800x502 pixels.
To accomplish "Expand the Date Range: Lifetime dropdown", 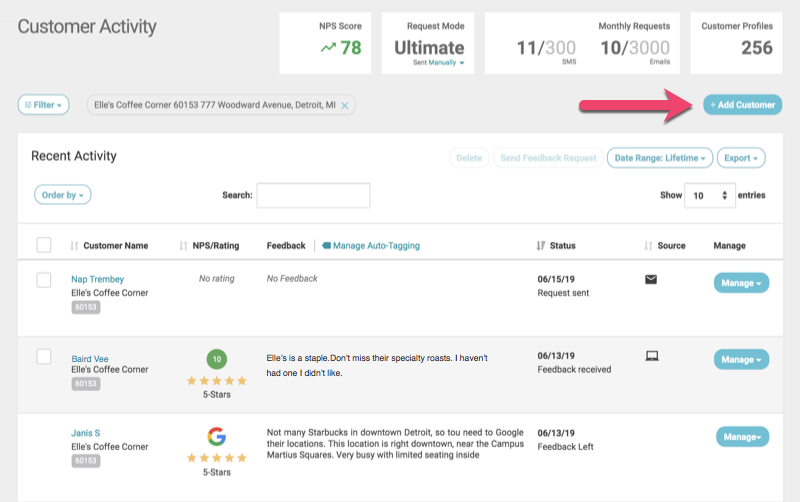I will (660, 158).
